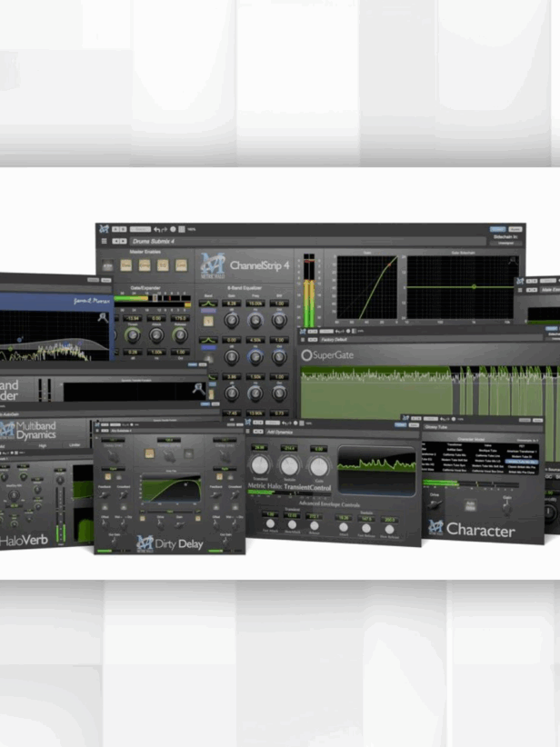Toggle the Limit button under Master Enables
Screen dimensions: 560x747
coord(181,265)
